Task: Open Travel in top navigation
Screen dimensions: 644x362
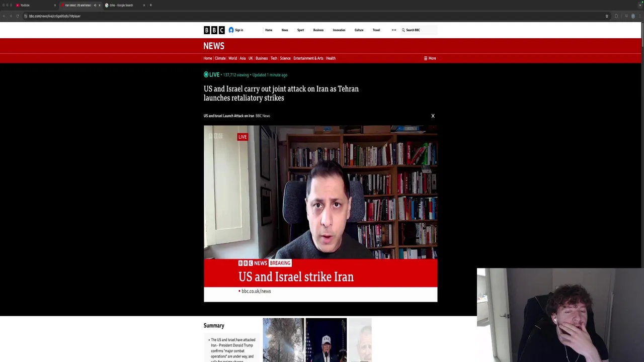Action: coord(376,30)
